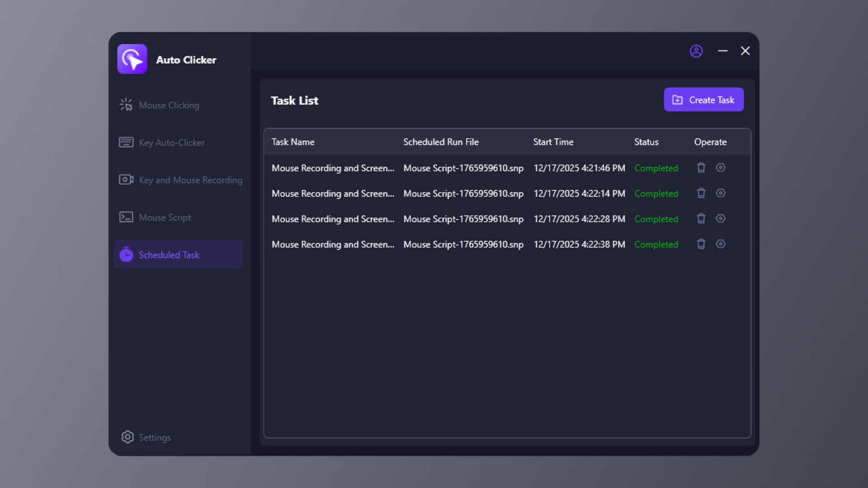Open Key Auto-Clicker from the sidebar icon
This screenshot has width=868, height=488.
(x=126, y=142)
